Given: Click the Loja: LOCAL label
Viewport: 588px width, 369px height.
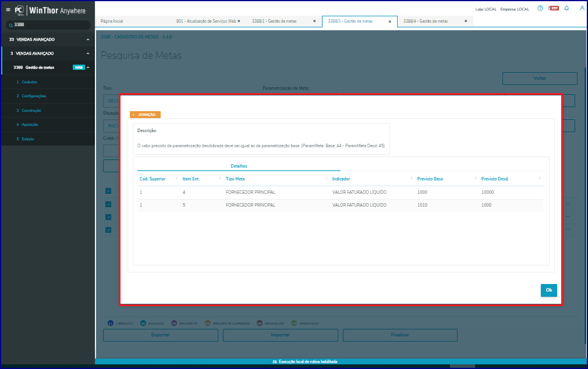Looking at the screenshot, I should [x=486, y=9].
